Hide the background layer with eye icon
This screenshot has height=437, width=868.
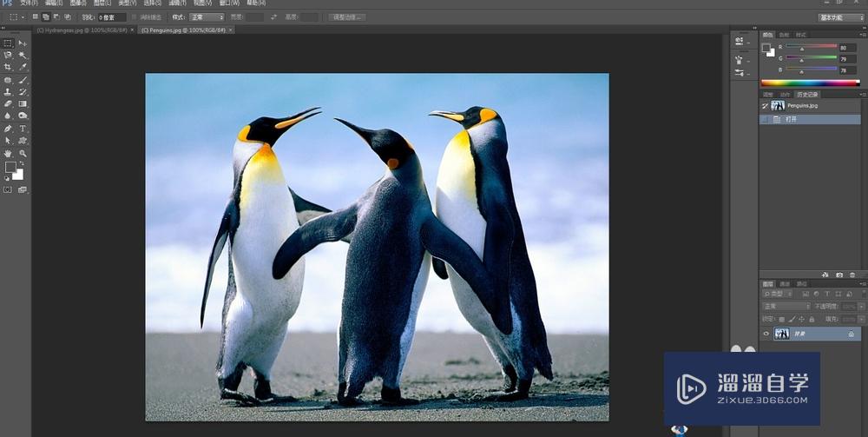tap(766, 334)
